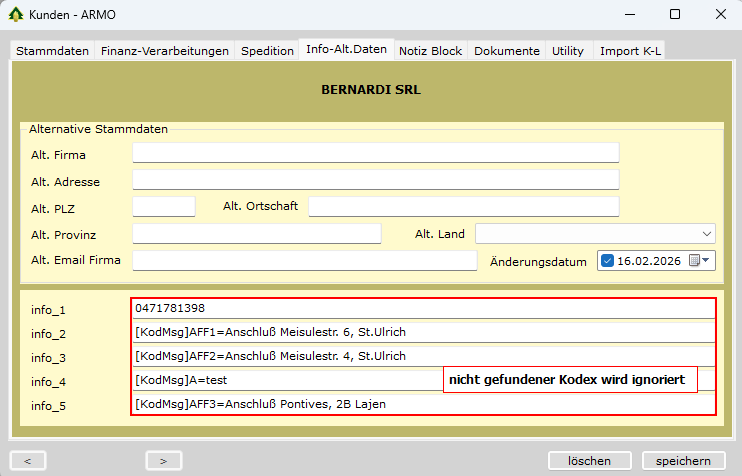Toggle the Änderungsdatum date checkbox

click(x=607, y=261)
